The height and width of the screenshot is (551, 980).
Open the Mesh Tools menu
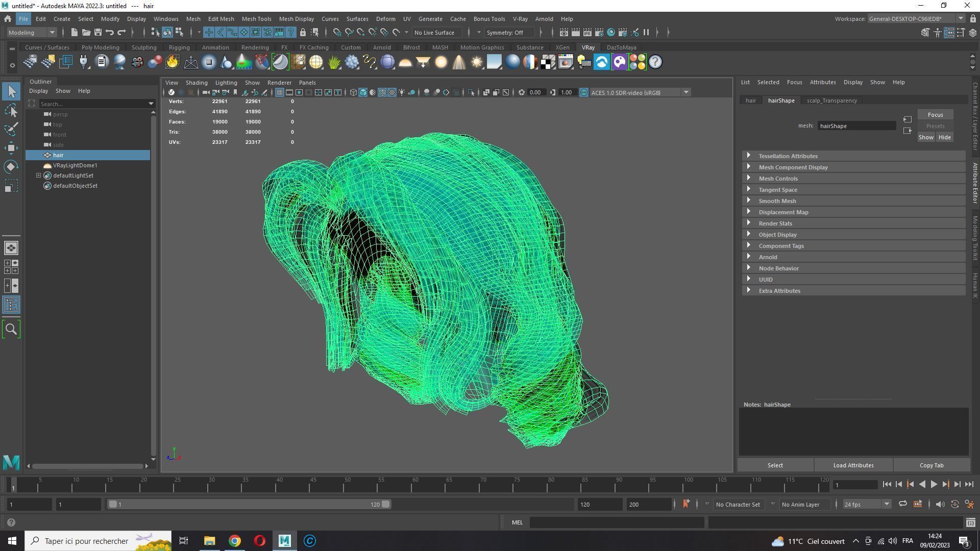coord(256,19)
